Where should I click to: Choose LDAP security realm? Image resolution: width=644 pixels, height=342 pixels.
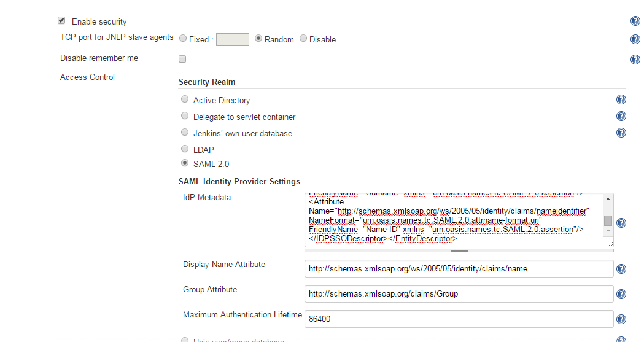point(185,149)
